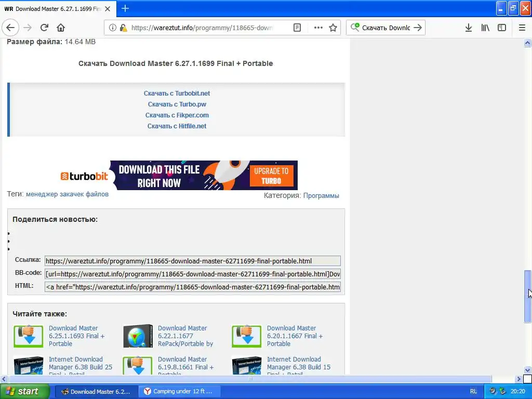The width and height of the screenshot is (532, 399).
Task: Open Download Master 6.22.1.1677 RePack/Portable link
Action: [x=185, y=336]
